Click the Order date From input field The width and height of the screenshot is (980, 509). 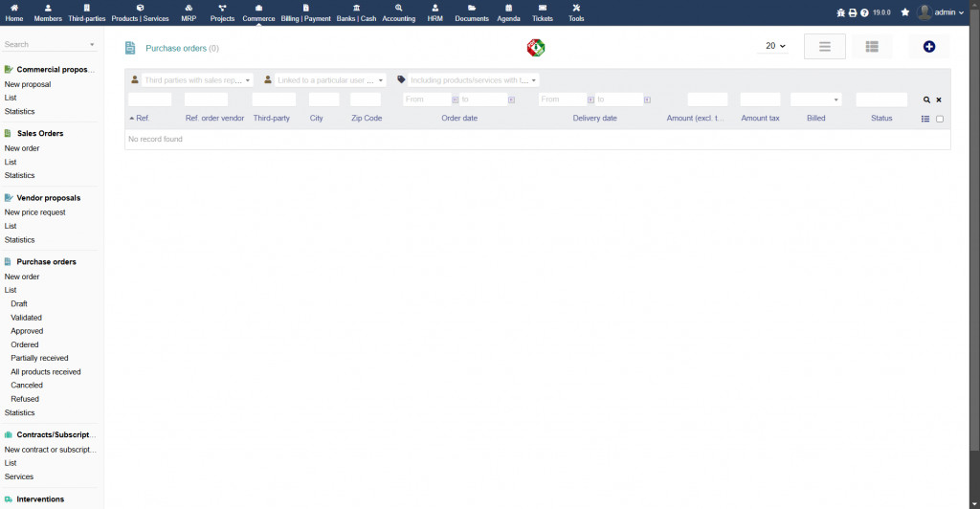pos(427,100)
